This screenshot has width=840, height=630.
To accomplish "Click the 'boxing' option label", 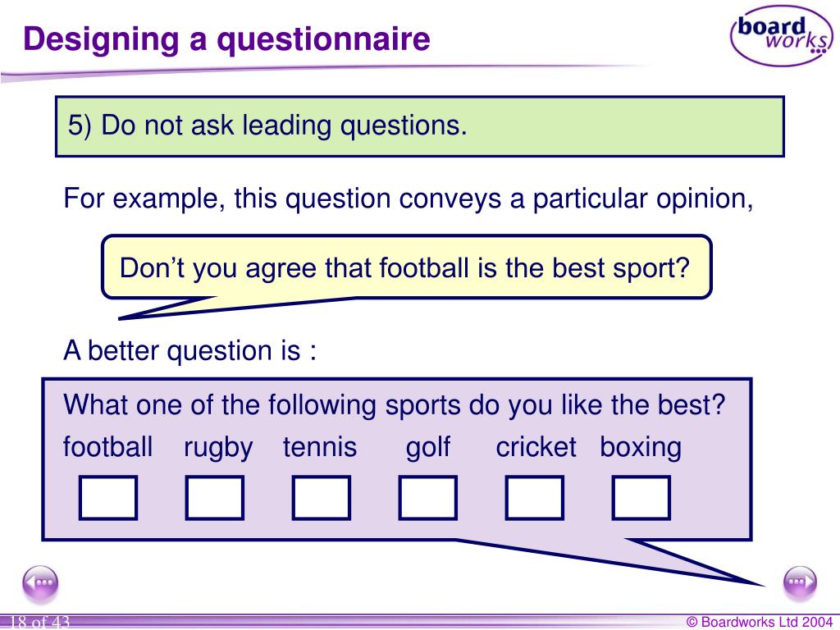I will coord(641,448).
